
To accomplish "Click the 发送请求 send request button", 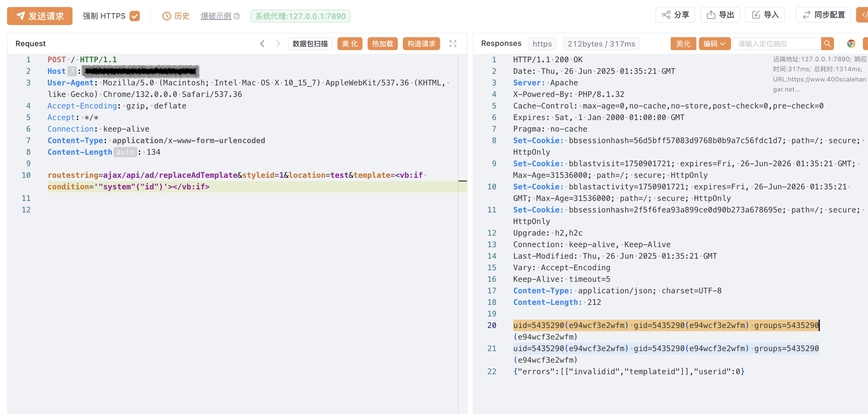I will (40, 16).
